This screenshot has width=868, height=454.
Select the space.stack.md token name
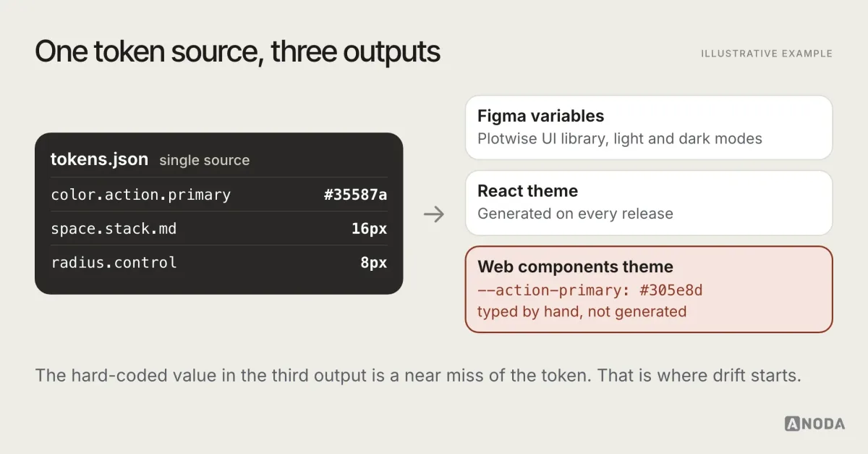114,229
